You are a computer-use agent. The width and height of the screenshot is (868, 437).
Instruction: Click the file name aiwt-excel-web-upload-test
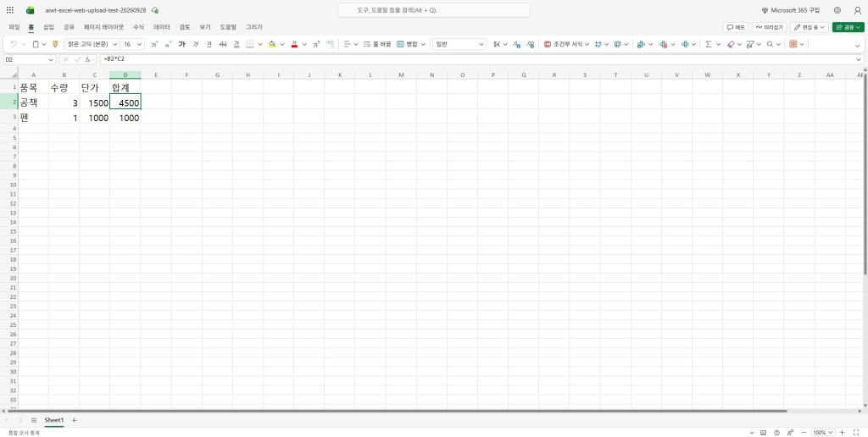pos(95,10)
